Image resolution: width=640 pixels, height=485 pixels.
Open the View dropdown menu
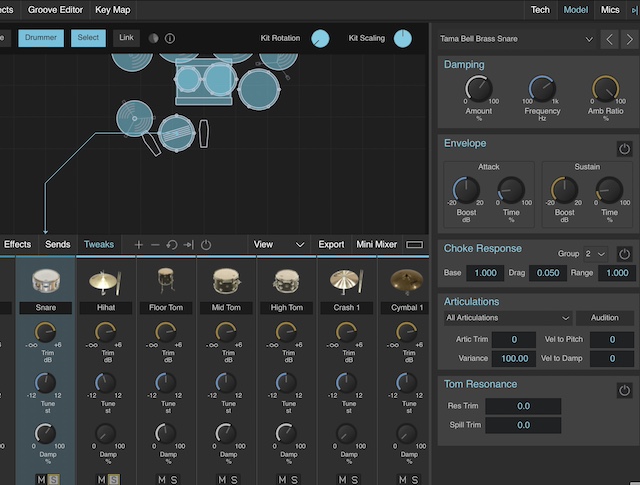tap(277, 244)
